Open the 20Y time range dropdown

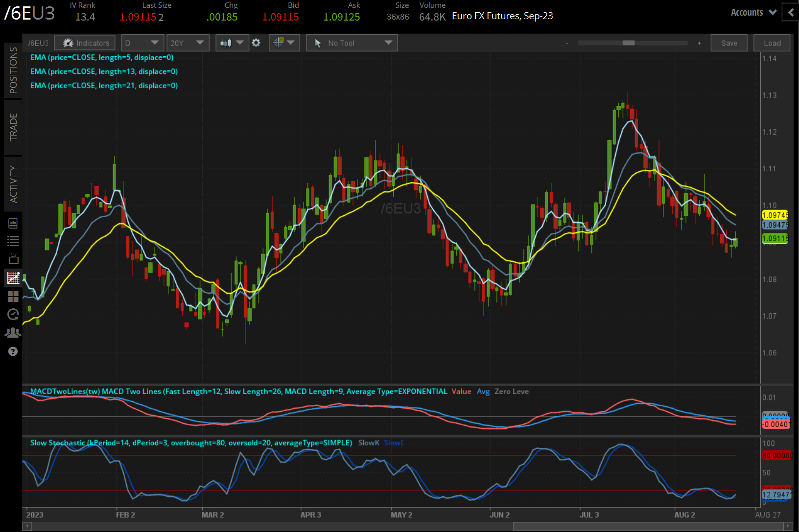188,43
